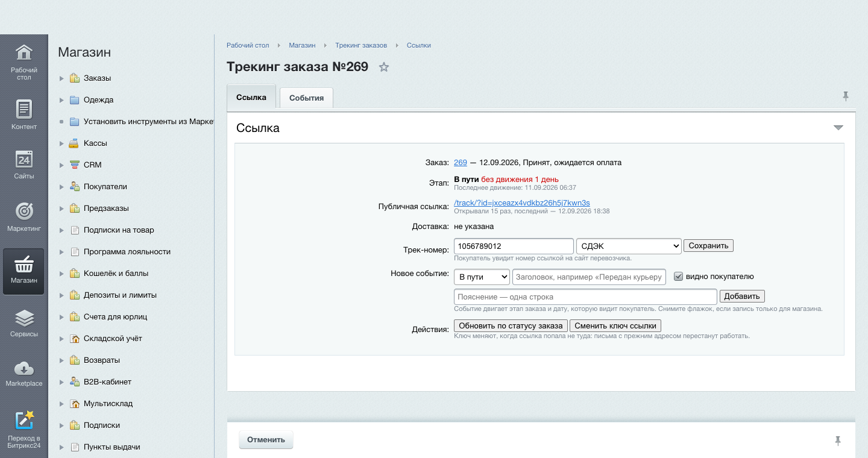Click the event title input field
This screenshot has height=458, width=868.
pos(589,277)
